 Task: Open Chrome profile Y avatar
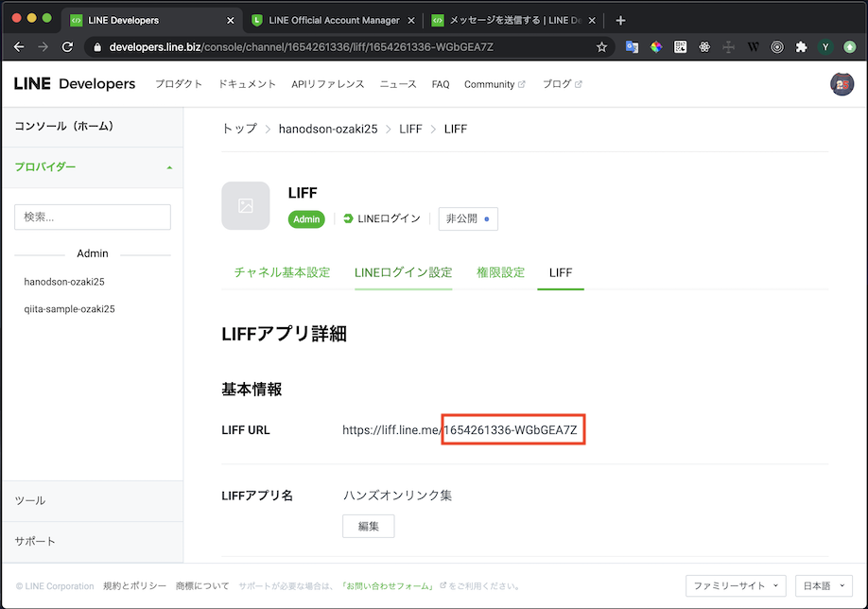pos(825,47)
